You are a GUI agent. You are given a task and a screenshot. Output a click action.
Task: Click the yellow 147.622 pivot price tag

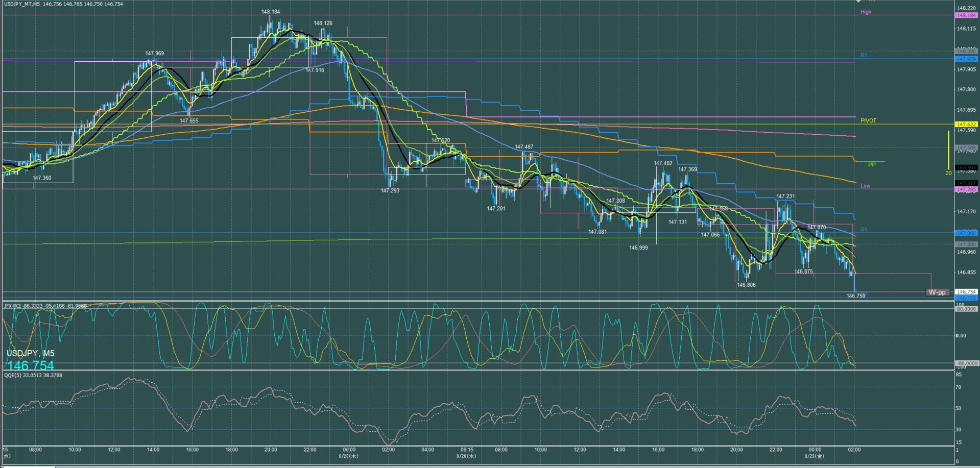coord(966,125)
